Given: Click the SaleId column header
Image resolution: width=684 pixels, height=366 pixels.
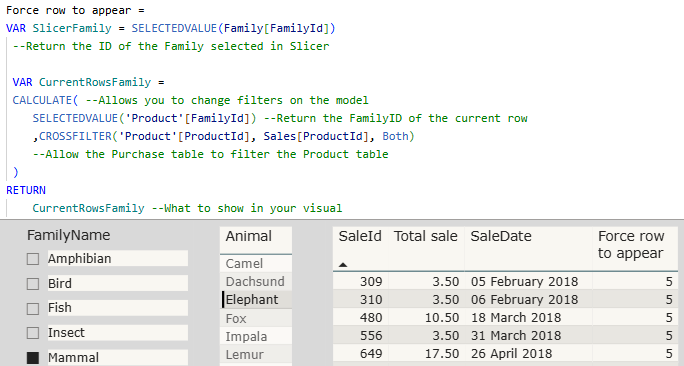Looking at the screenshot, I should (x=360, y=236).
